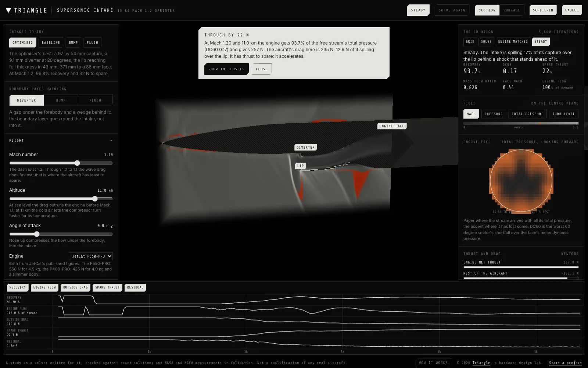The height and width of the screenshot is (368, 588).
Task: Open the Engine JetCat P550-PRO dropdown
Action: point(91,256)
